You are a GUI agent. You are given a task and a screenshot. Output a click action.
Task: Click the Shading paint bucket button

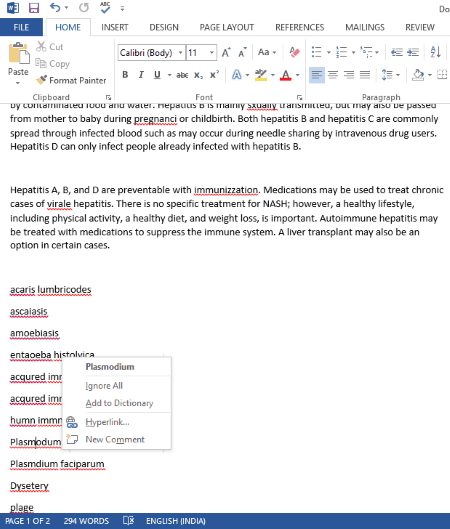[x=418, y=75]
